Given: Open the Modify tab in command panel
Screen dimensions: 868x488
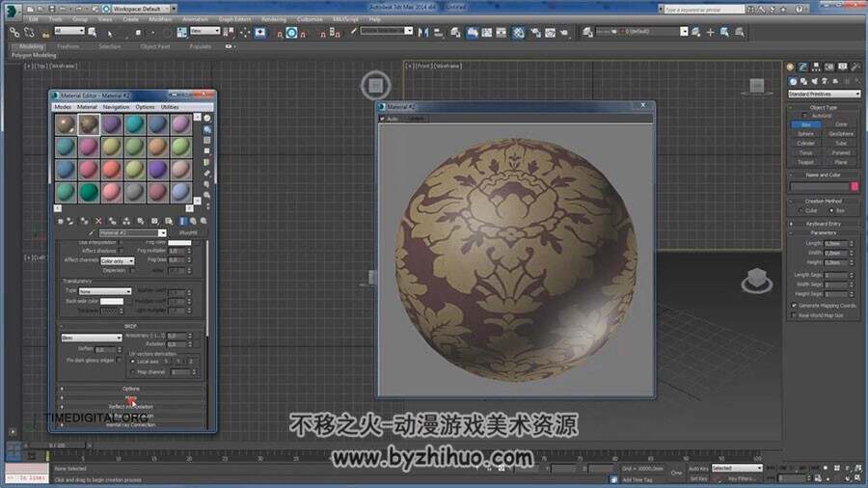Looking at the screenshot, I should click(802, 67).
